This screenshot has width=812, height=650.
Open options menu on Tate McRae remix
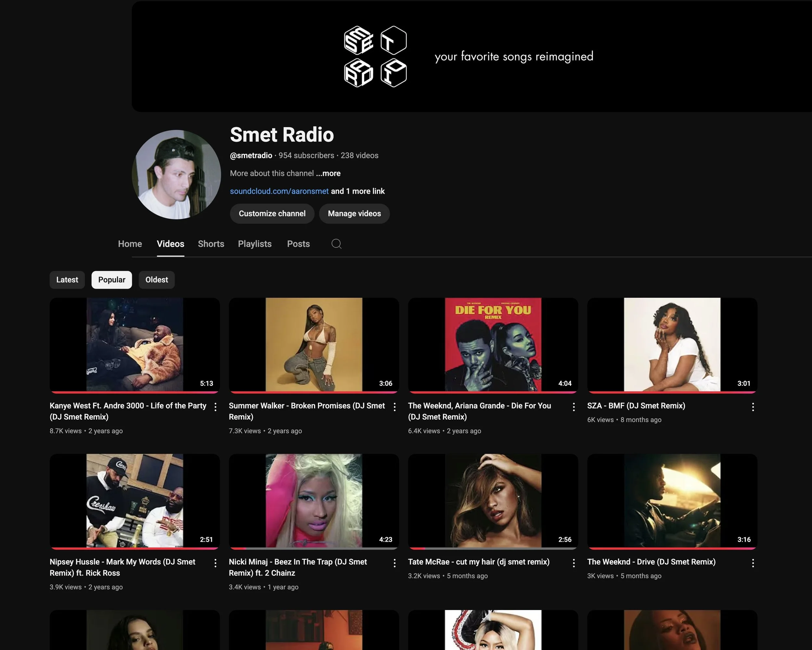[x=574, y=563]
